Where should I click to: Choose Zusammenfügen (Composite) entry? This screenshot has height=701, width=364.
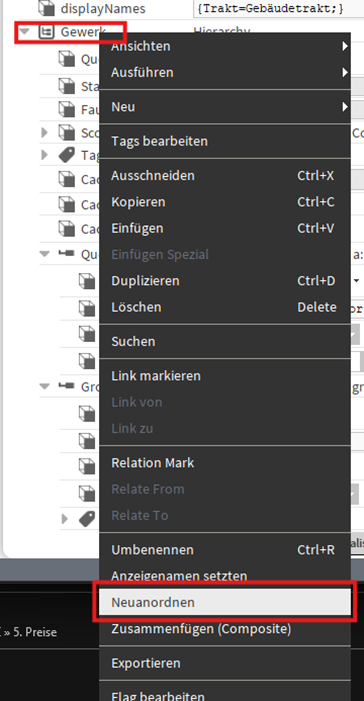tap(224, 629)
